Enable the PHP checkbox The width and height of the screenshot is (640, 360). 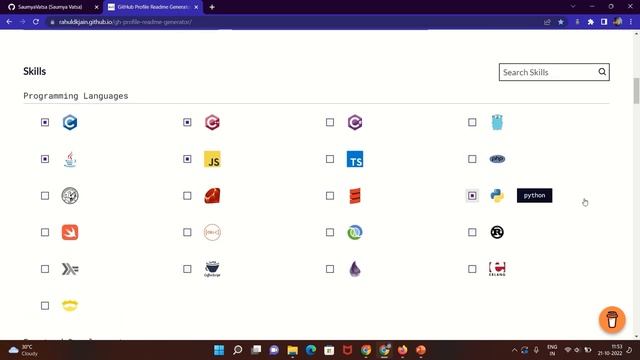[472, 159]
